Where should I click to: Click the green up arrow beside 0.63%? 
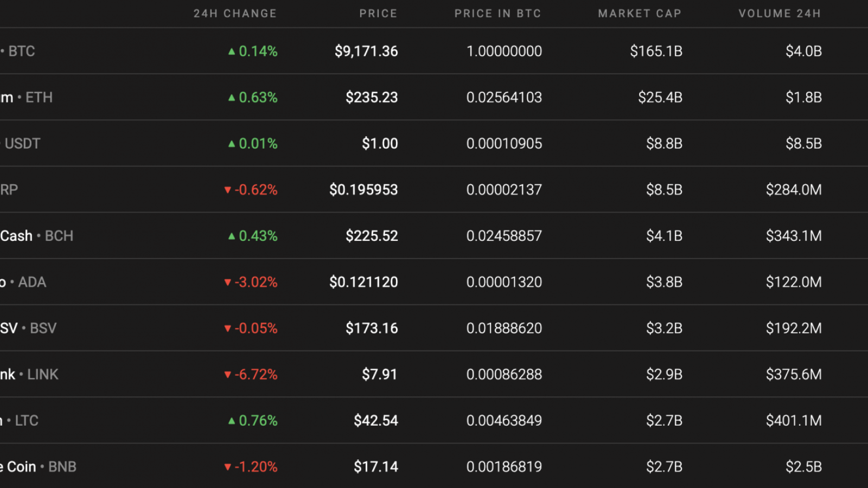click(x=232, y=98)
